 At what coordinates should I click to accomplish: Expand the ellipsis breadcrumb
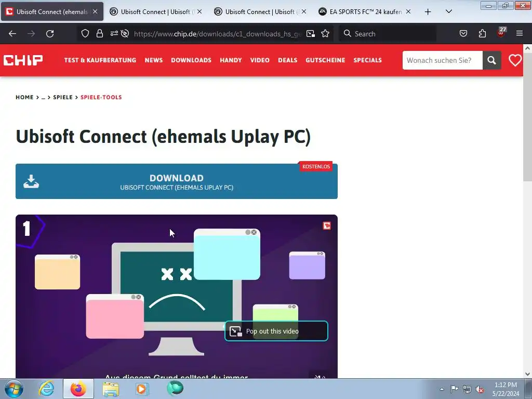43,97
